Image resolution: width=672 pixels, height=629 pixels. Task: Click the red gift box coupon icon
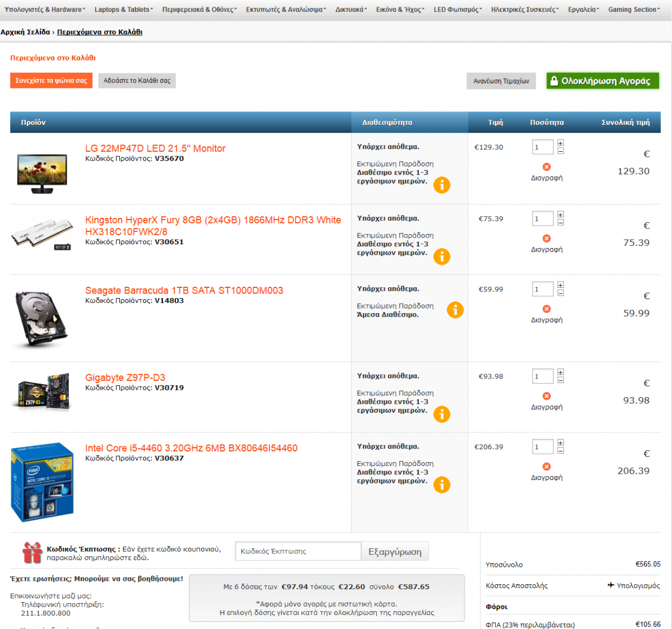pyautogui.click(x=32, y=553)
